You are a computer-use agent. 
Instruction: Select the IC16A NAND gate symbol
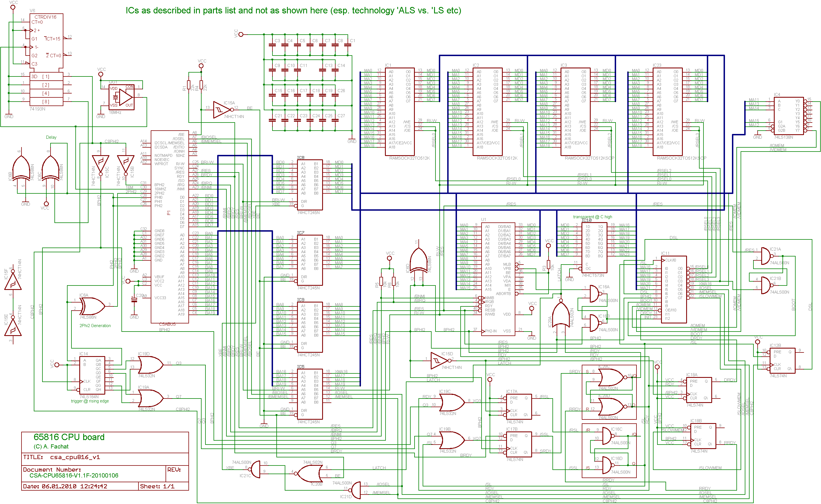point(594,294)
